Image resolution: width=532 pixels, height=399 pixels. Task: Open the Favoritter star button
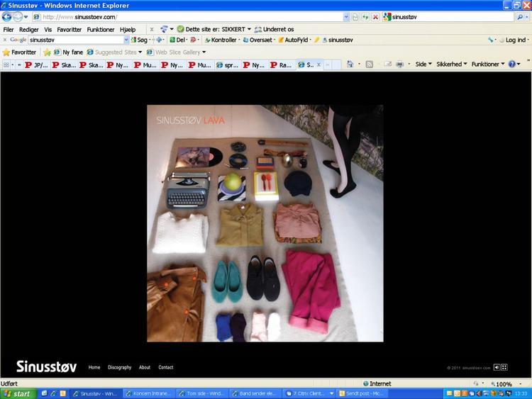coord(19,52)
